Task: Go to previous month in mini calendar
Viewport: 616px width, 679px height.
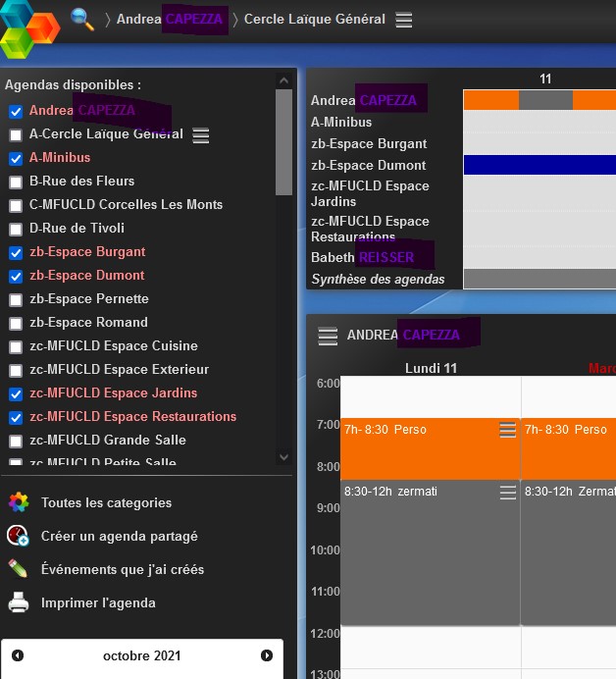Action: coord(18,655)
